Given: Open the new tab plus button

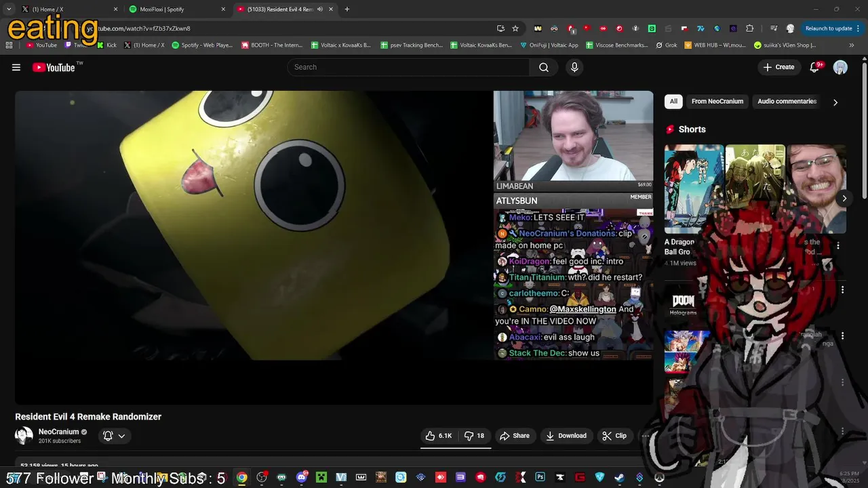Looking at the screenshot, I should click(347, 9).
